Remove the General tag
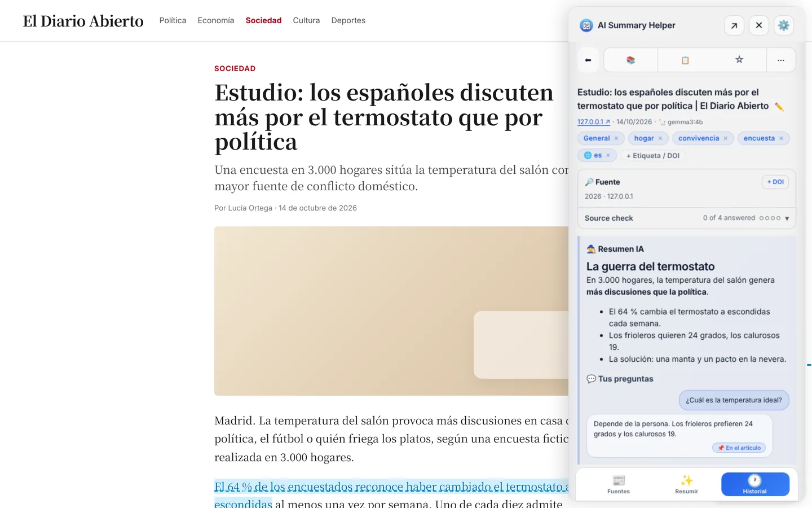Screen dimensions: 812x508 pos(616,138)
